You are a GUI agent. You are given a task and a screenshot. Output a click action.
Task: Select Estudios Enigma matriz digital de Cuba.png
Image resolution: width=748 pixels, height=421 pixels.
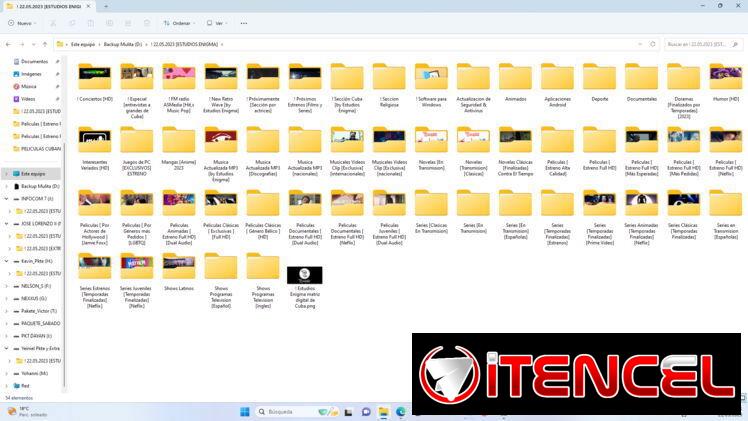305,288
